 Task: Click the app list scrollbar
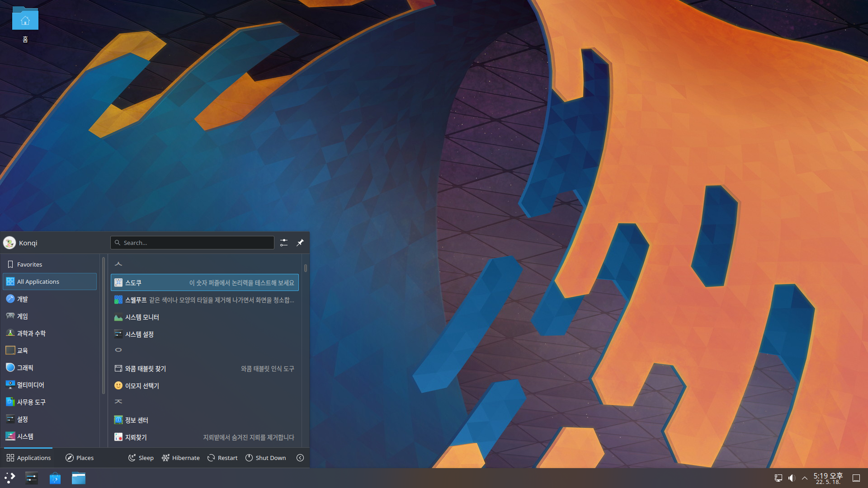point(306,268)
